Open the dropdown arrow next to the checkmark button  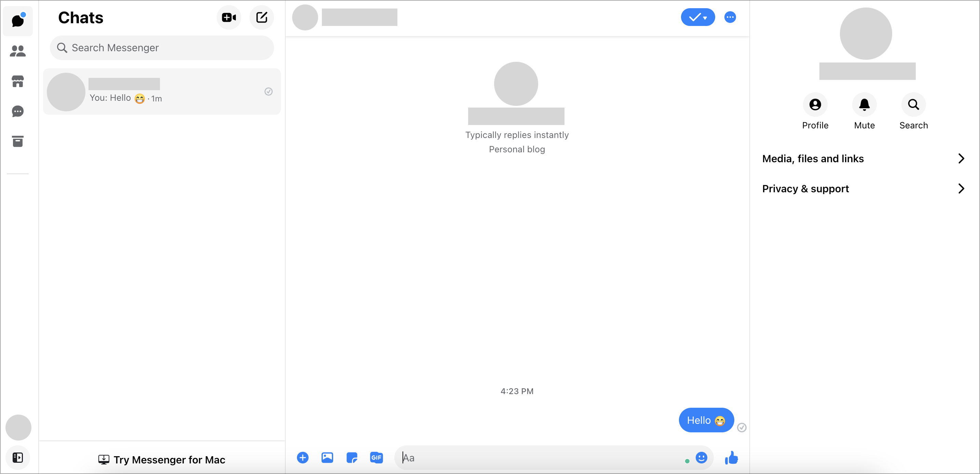coord(705,17)
